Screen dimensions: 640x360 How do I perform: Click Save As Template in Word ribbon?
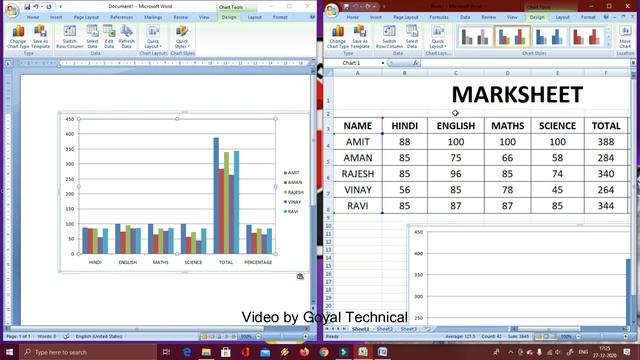40,37
